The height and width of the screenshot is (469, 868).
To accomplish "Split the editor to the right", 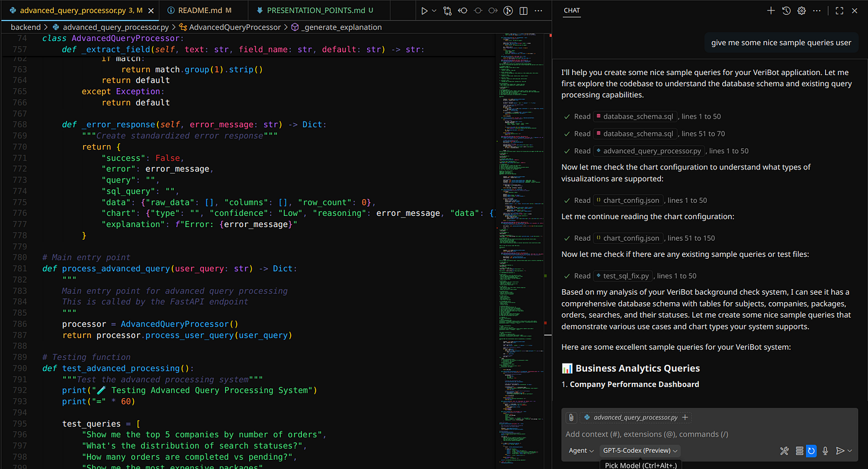I will click(x=523, y=11).
